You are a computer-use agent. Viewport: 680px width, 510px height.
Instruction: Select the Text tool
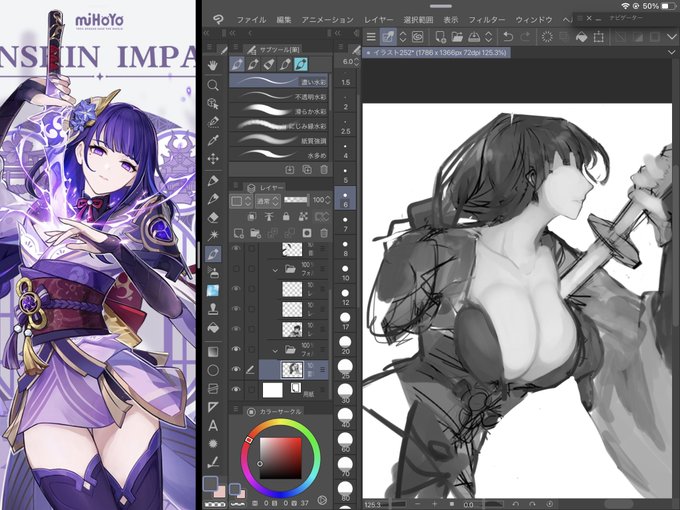tap(212, 425)
